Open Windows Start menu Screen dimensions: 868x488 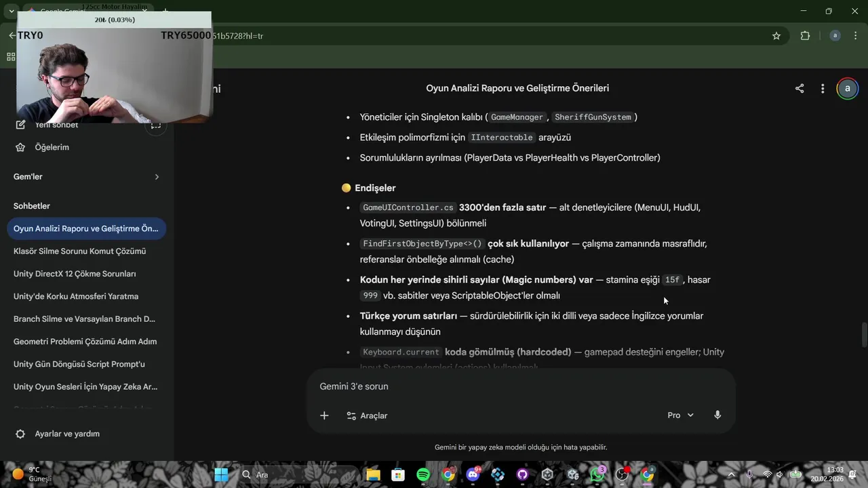[222, 474]
